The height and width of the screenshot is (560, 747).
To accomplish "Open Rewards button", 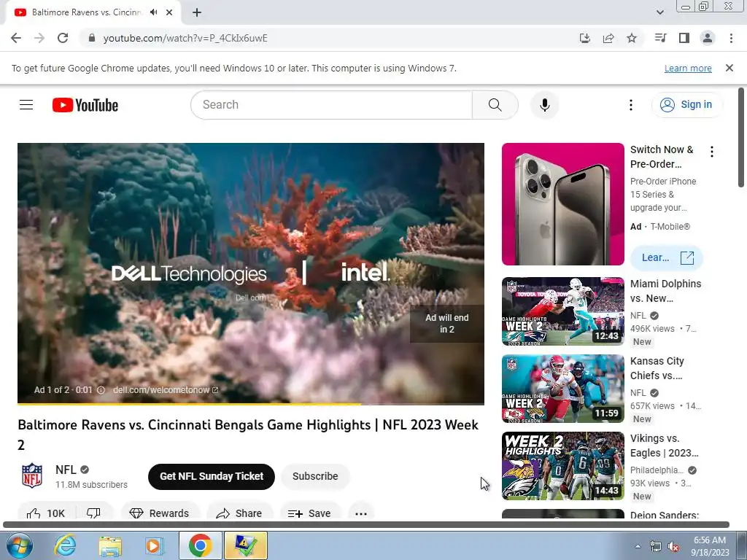I will 160,513.
